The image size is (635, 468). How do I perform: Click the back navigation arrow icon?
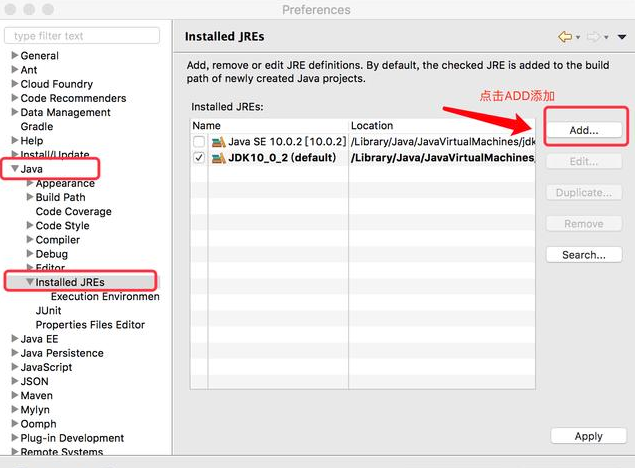[x=565, y=37]
